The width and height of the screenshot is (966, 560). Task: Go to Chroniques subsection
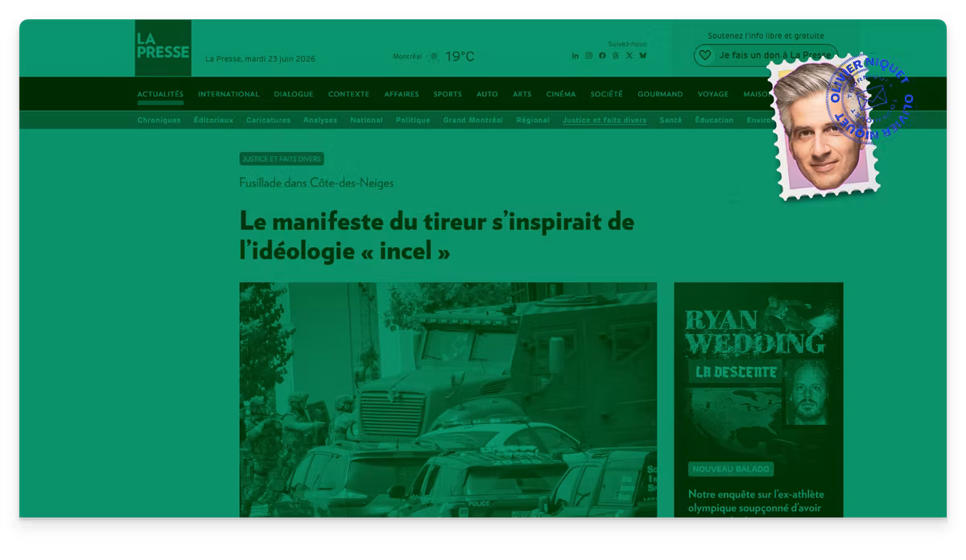(159, 120)
